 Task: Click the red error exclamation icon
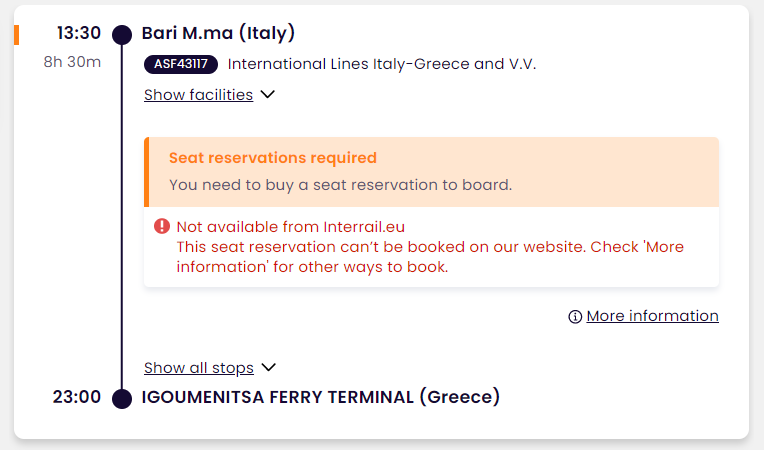coord(162,226)
